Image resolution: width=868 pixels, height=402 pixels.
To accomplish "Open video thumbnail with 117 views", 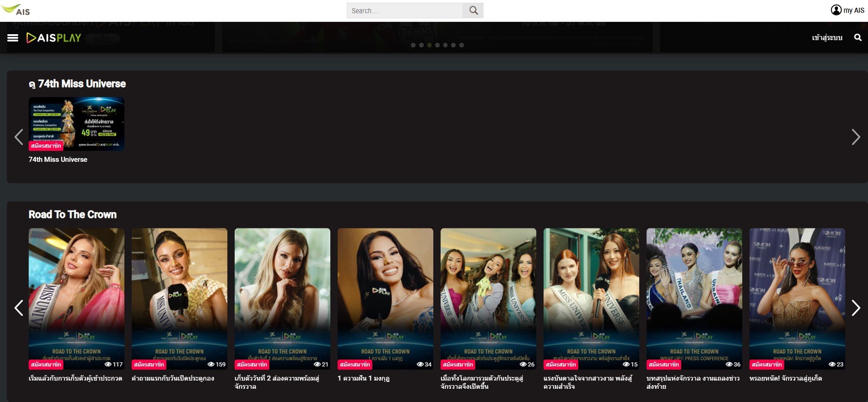I will pos(77,299).
